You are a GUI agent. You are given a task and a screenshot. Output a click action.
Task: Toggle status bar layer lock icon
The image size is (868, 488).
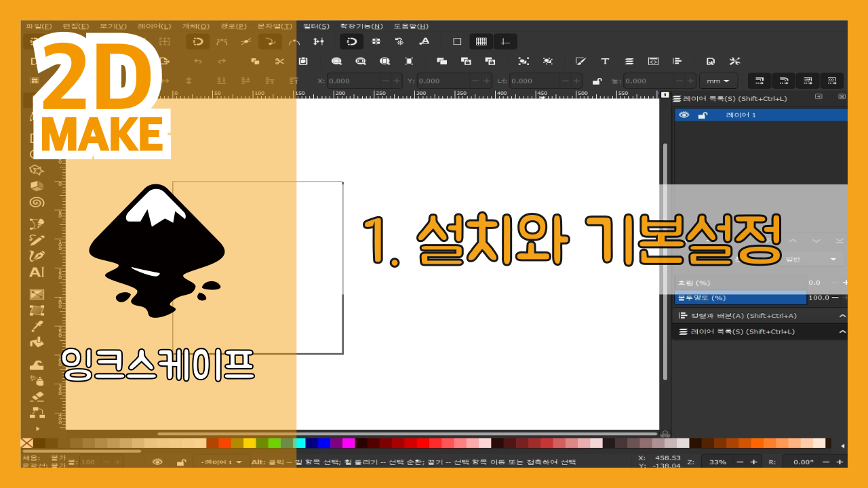181,462
